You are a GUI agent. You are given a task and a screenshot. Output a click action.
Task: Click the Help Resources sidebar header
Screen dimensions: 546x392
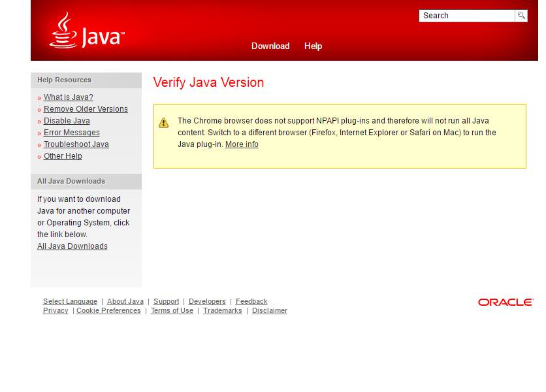pyautogui.click(x=86, y=80)
